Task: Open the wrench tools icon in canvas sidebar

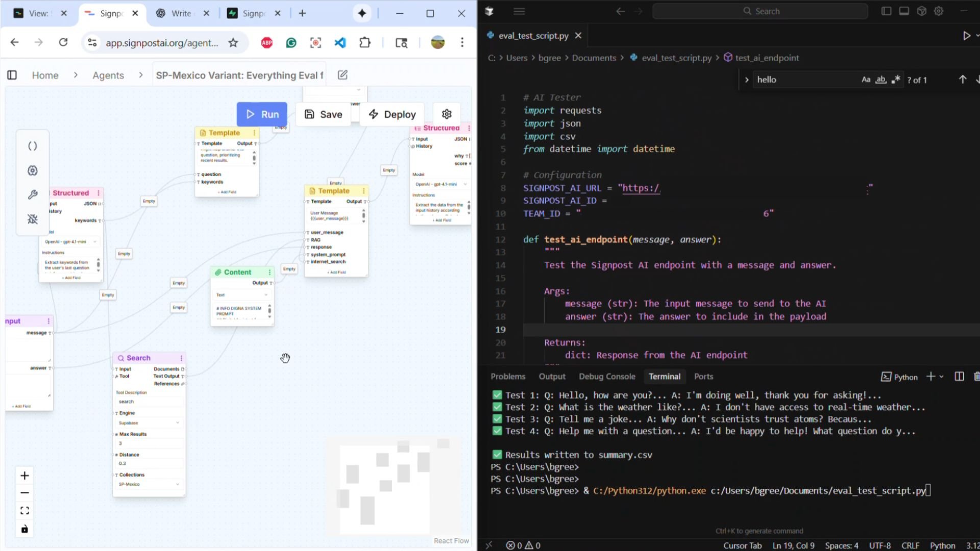Action: click(x=33, y=195)
